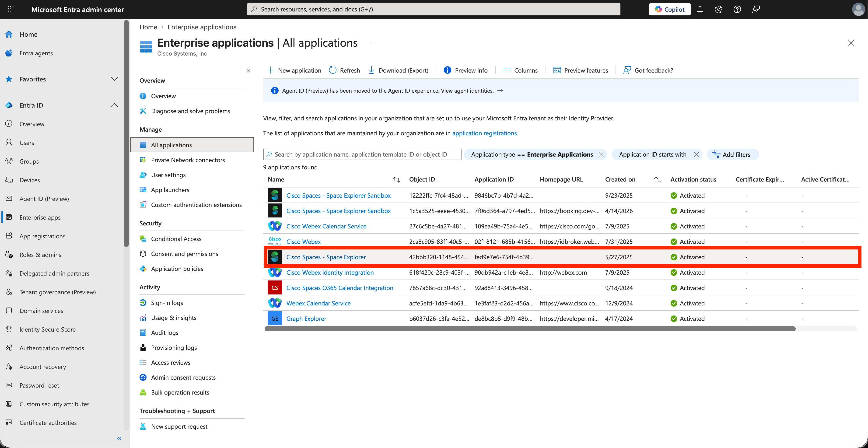Open Devices in left navigation
This screenshot has width=868, height=448.
tap(30, 180)
